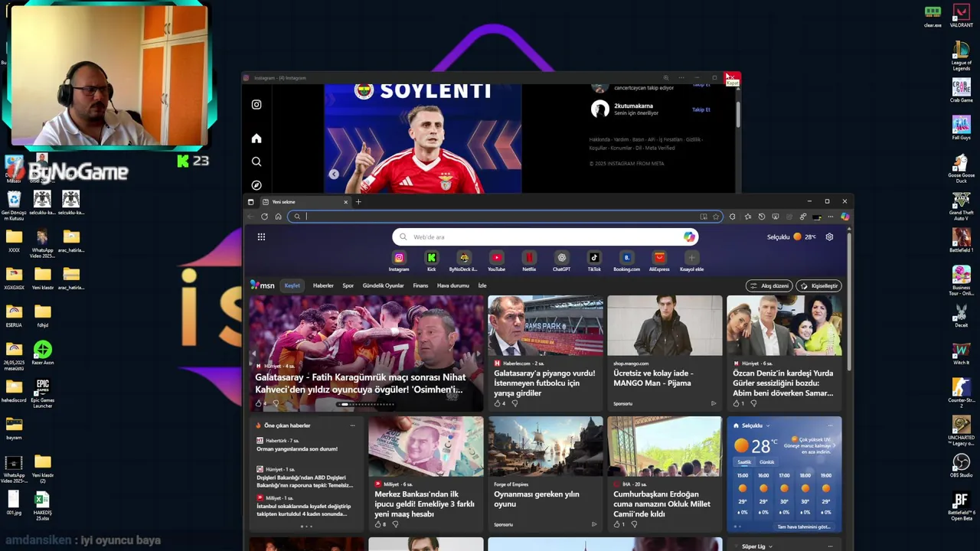Close the Yeni sekme tab
The image size is (980, 551).
(x=345, y=202)
